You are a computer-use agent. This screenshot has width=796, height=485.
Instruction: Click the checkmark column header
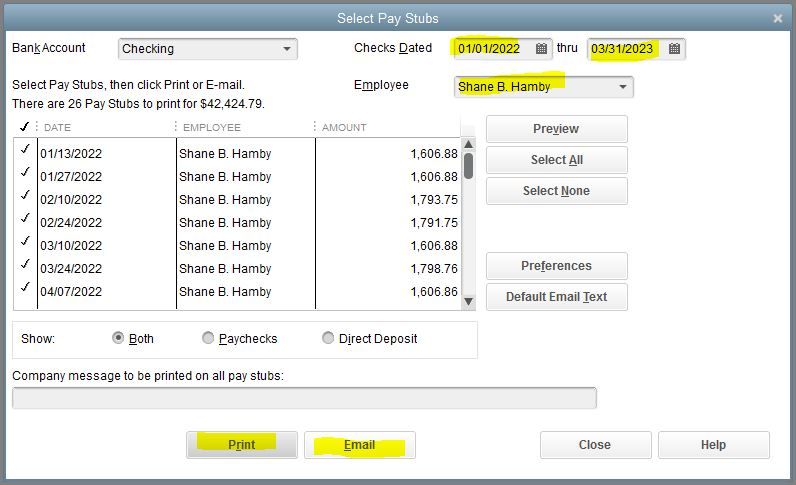24,126
